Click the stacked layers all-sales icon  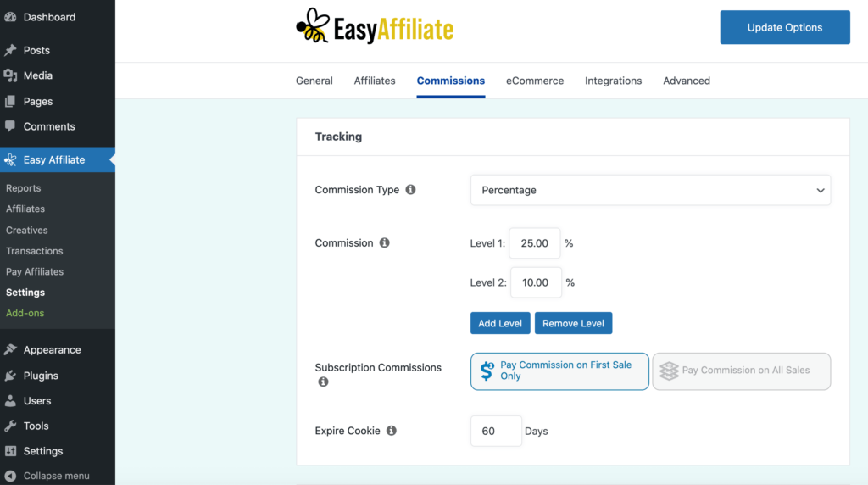[x=669, y=371]
